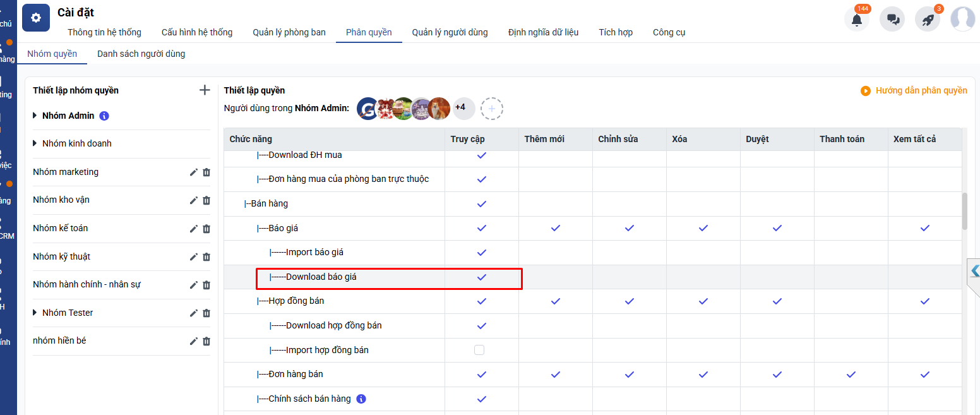Switch to the Quản lý người dùng tab
This screenshot has width=980, height=415.
(450, 32)
